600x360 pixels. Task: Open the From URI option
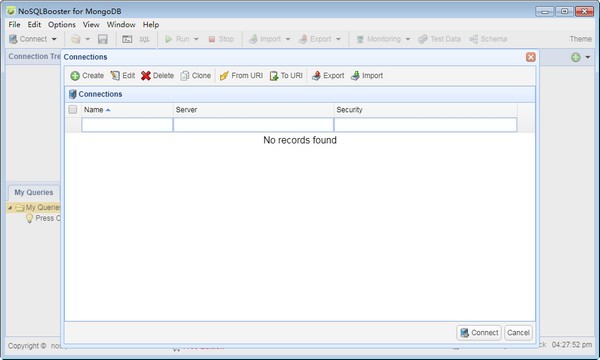point(241,76)
